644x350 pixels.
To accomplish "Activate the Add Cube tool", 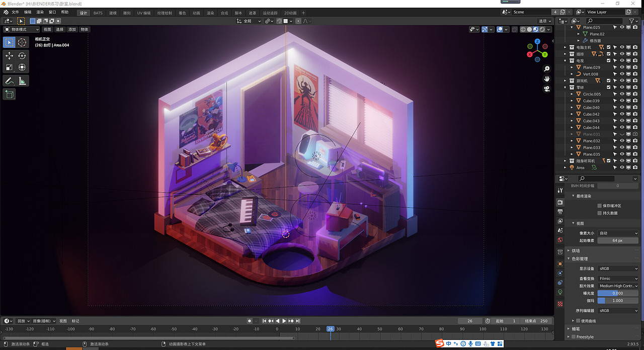I will tap(9, 94).
